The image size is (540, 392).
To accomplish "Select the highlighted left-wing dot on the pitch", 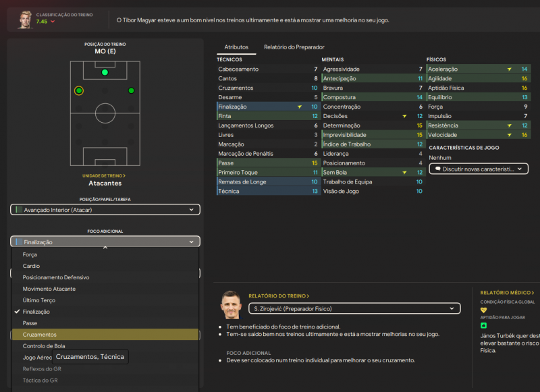I will click(x=79, y=90).
